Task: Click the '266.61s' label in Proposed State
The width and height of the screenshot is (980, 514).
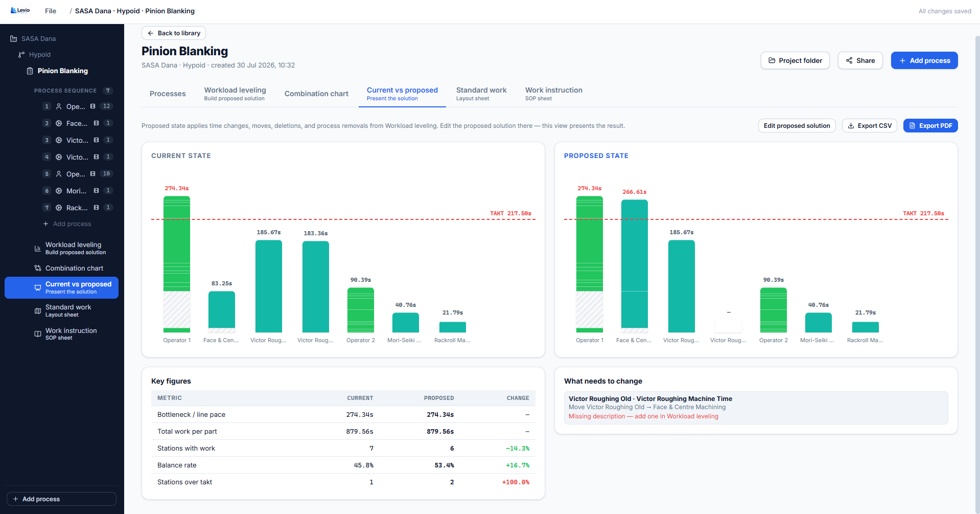Action: pyautogui.click(x=635, y=192)
